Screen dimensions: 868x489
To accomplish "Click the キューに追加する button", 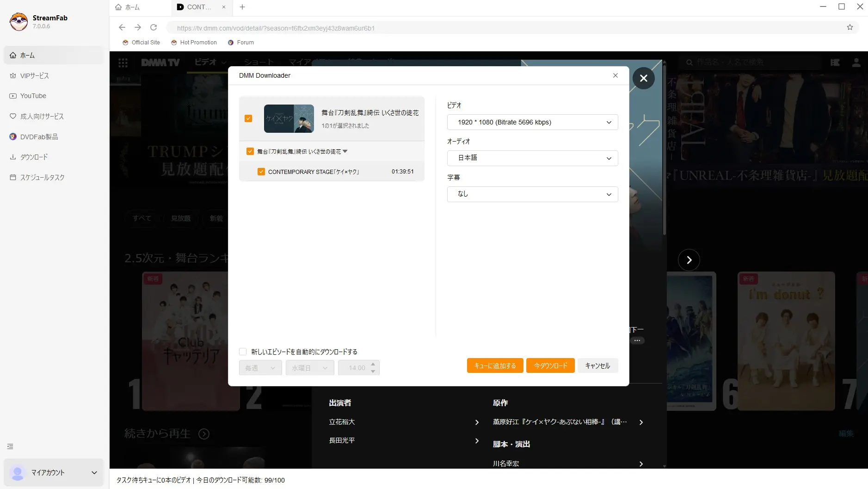I will click(495, 365).
